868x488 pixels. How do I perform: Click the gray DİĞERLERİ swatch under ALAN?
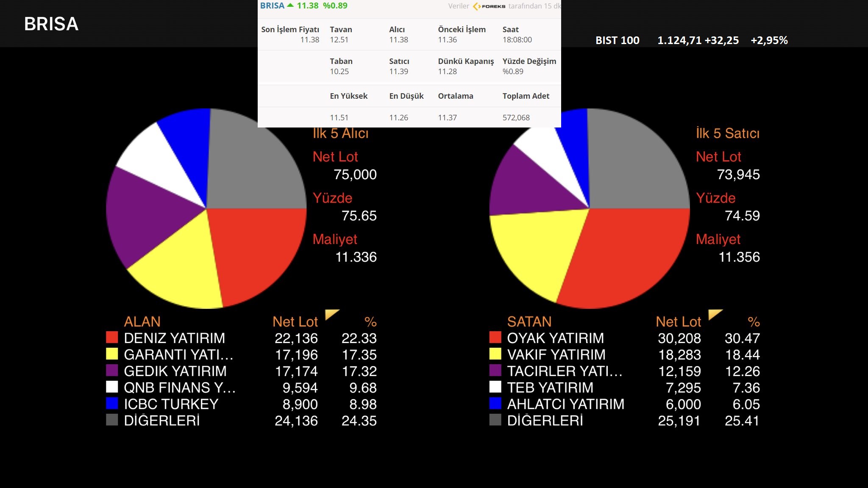[112, 420]
